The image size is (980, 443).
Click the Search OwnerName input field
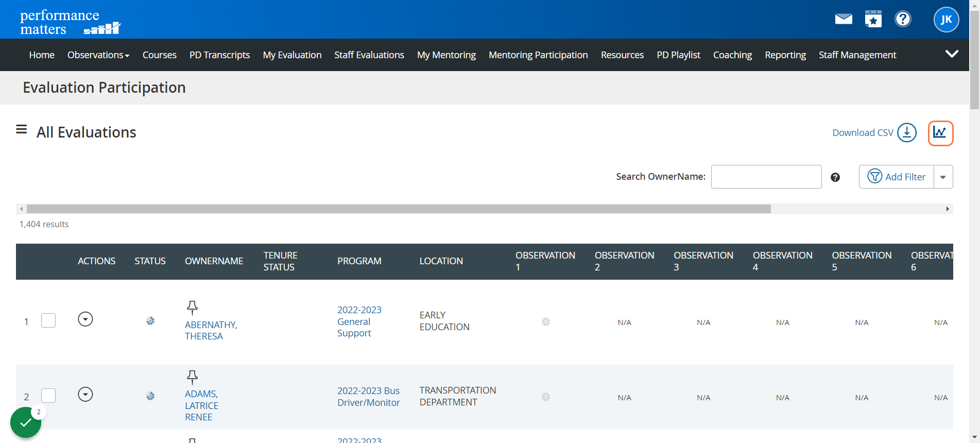coord(766,177)
